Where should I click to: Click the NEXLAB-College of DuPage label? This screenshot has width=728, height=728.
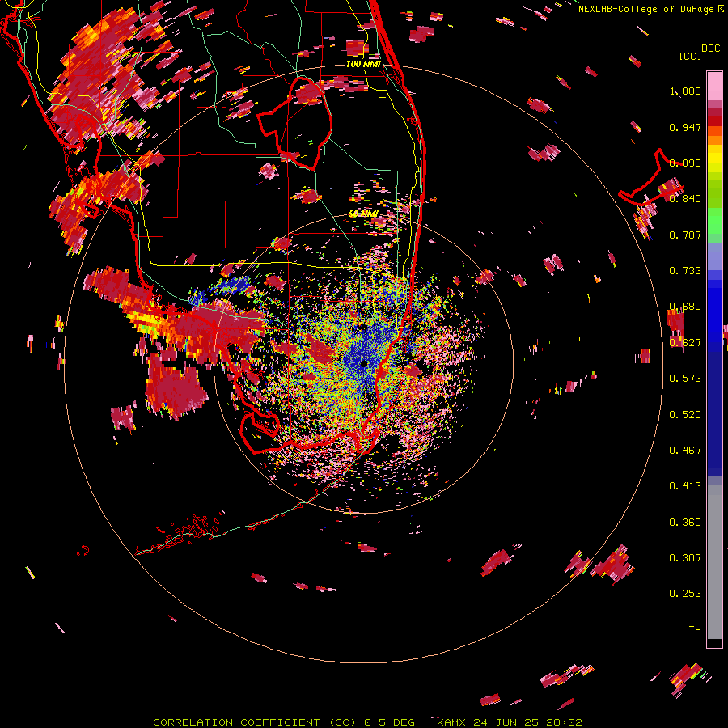(646, 9)
